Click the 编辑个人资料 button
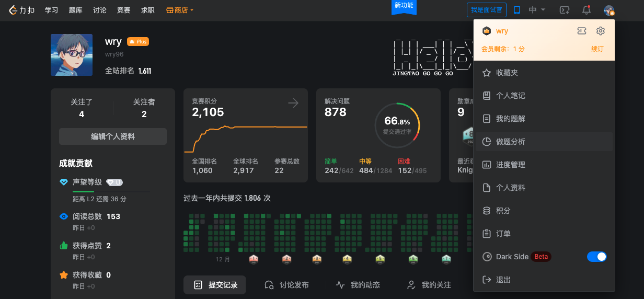 [x=113, y=136]
